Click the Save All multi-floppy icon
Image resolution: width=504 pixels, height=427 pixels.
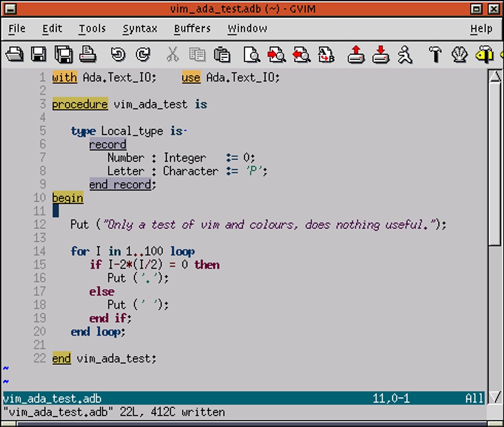pyautogui.click(x=64, y=55)
